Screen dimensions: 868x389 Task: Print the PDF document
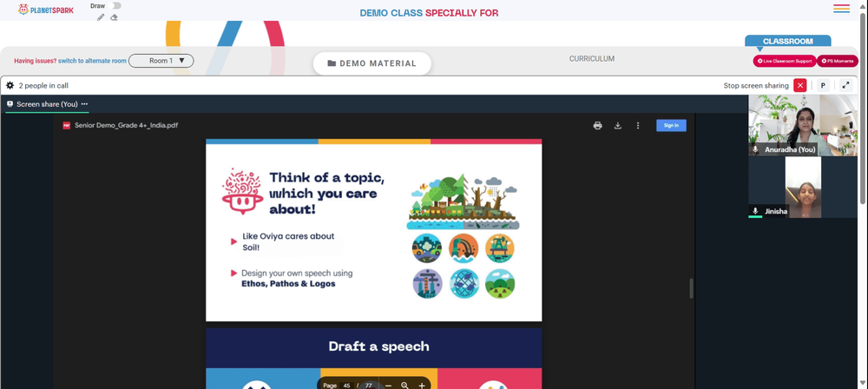point(597,125)
